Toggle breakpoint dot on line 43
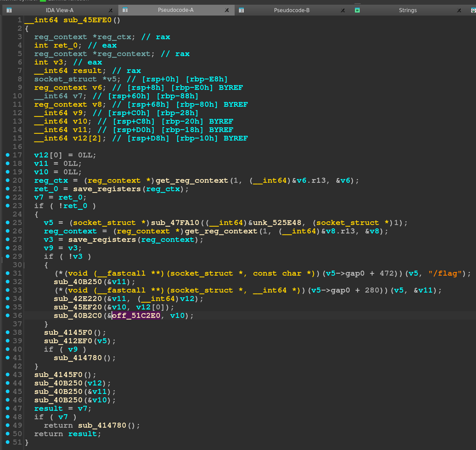The image size is (476, 450). point(7,374)
